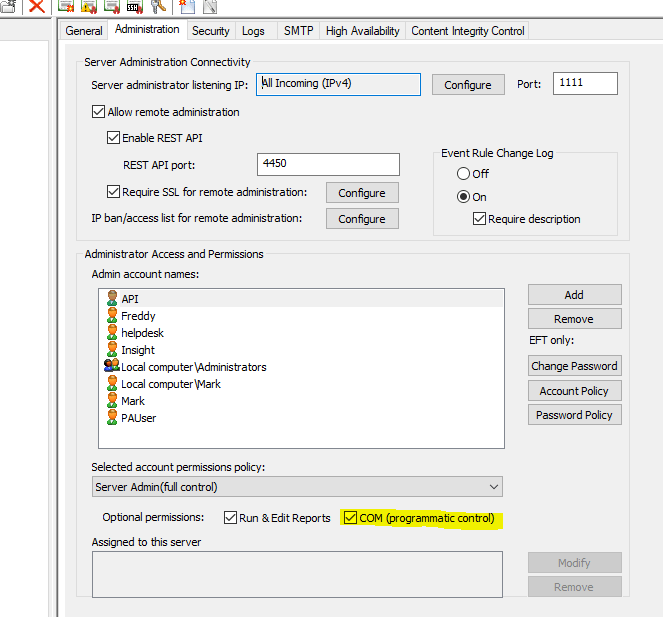Click the PAUser account icon
Viewport: 663px width, 617px height.
[x=111, y=418]
